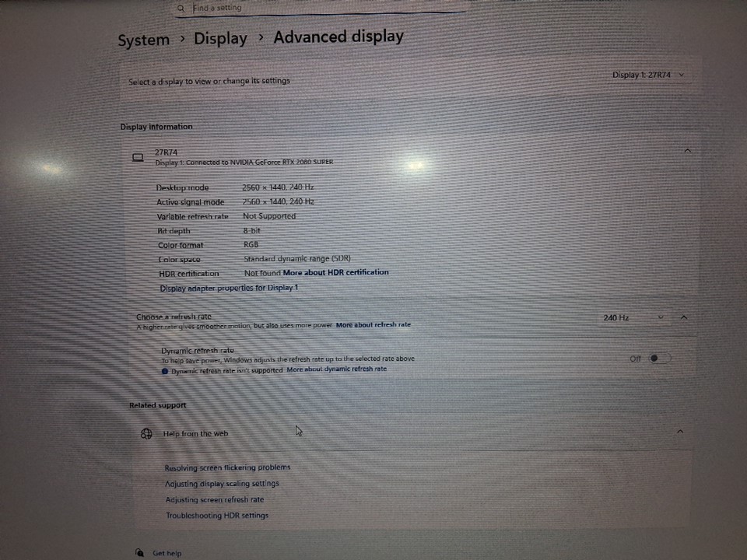Click the Find a setting search field
This screenshot has height=560, width=747.
pyautogui.click(x=311, y=9)
